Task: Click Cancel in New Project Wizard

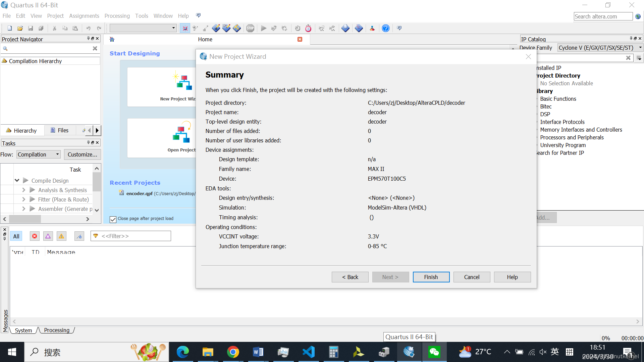Action: (x=472, y=277)
